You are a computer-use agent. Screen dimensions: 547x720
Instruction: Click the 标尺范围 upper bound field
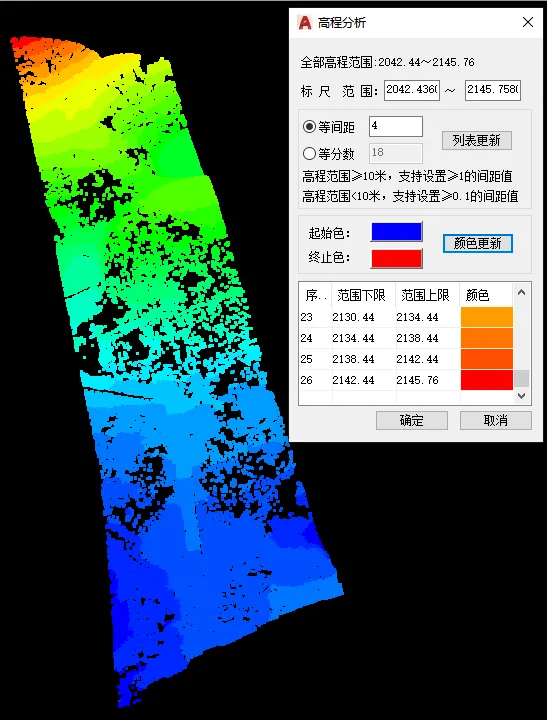[x=493, y=90]
